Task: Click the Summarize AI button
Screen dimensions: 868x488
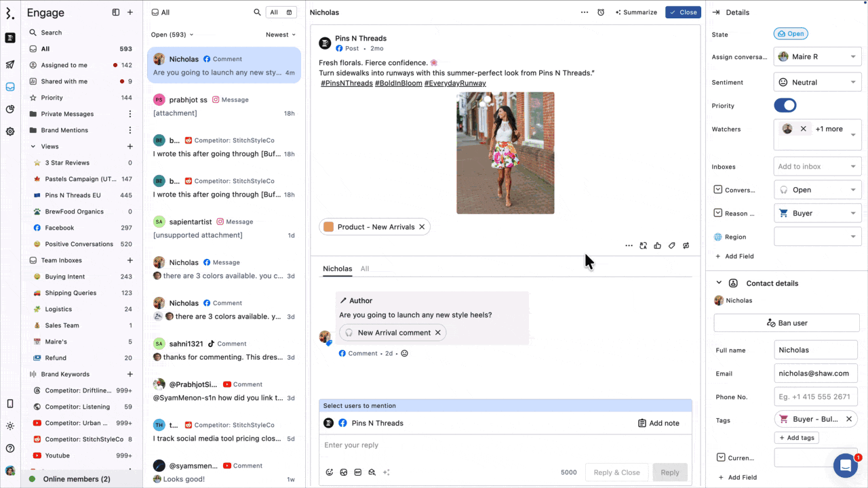Action: (x=636, y=12)
